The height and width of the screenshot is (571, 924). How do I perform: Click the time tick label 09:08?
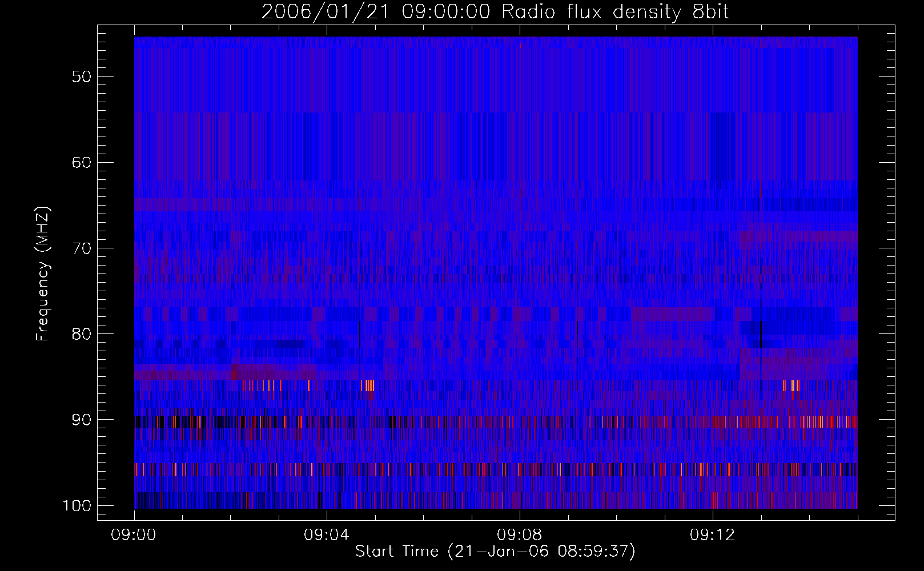pyautogui.click(x=520, y=535)
